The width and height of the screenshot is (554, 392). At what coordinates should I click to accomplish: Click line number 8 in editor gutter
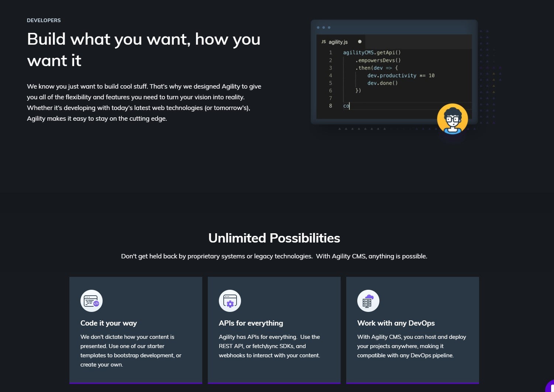click(x=331, y=106)
